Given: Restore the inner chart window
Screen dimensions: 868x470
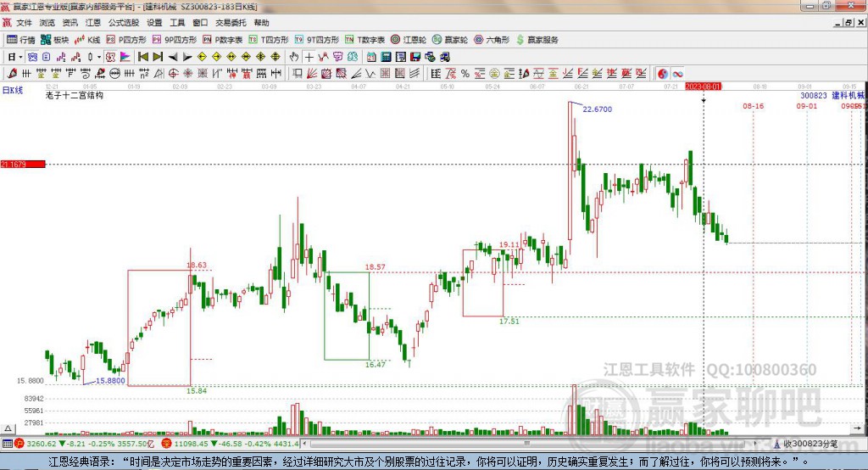Looking at the screenshot, I should (849, 23).
